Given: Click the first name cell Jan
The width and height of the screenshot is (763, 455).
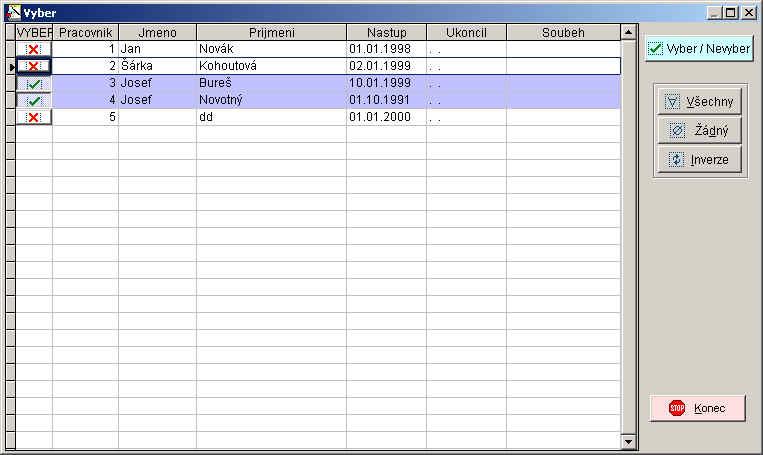Looking at the screenshot, I should click(x=157, y=49).
